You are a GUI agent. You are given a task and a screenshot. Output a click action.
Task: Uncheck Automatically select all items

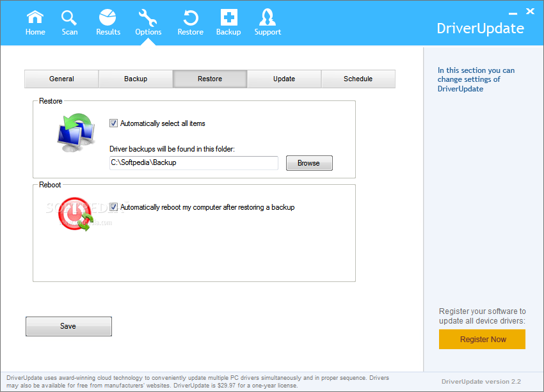coord(113,123)
